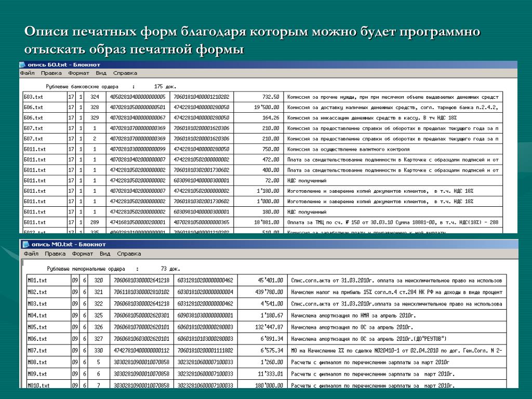532x399 pixels.
Task: Click account 40502810400000000005
Action: pos(137,97)
